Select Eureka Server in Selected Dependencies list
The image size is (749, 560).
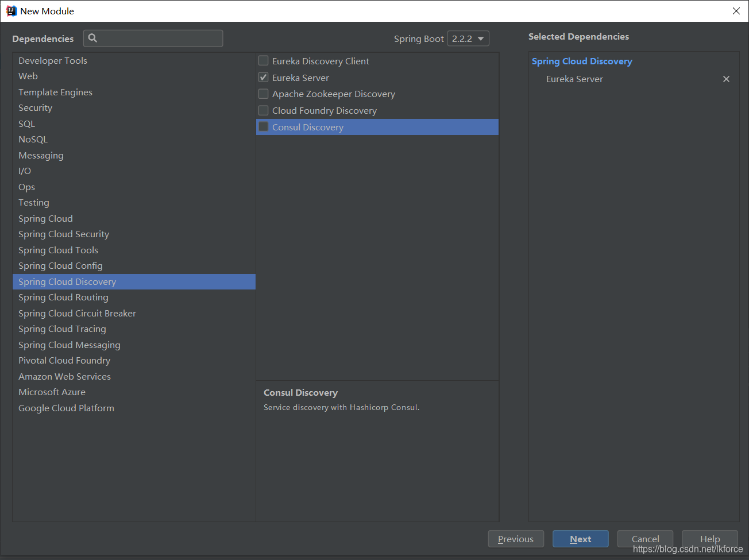click(574, 79)
